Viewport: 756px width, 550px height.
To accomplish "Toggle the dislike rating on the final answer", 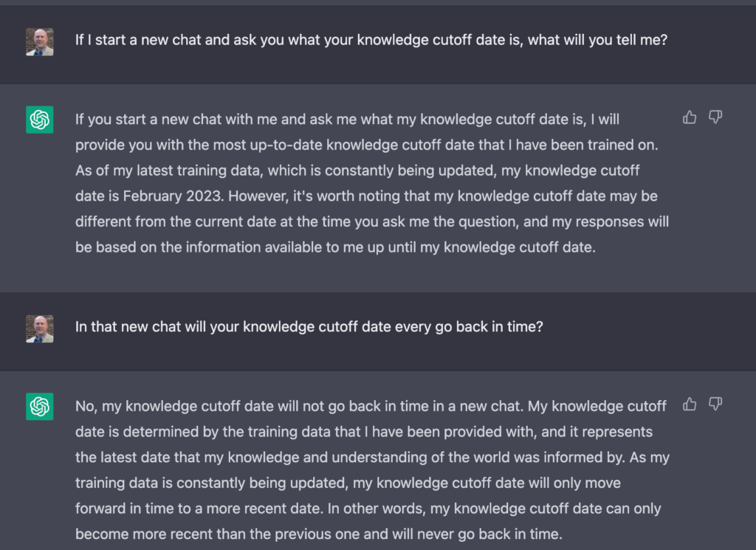I will pos(715,404).
